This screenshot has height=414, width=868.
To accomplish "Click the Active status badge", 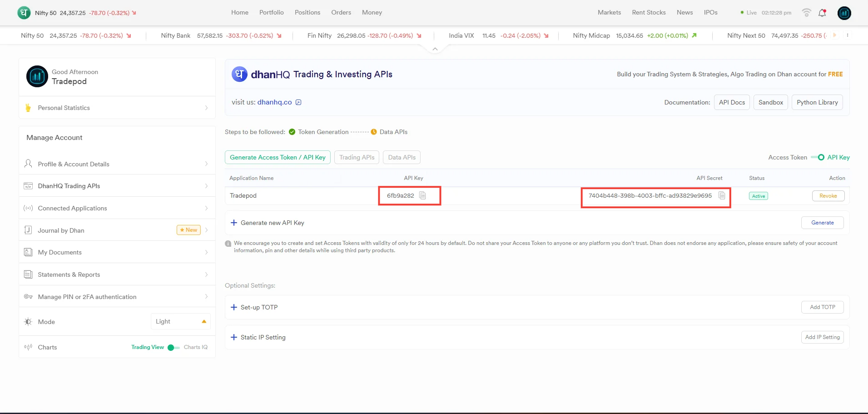I will [759, 196].
